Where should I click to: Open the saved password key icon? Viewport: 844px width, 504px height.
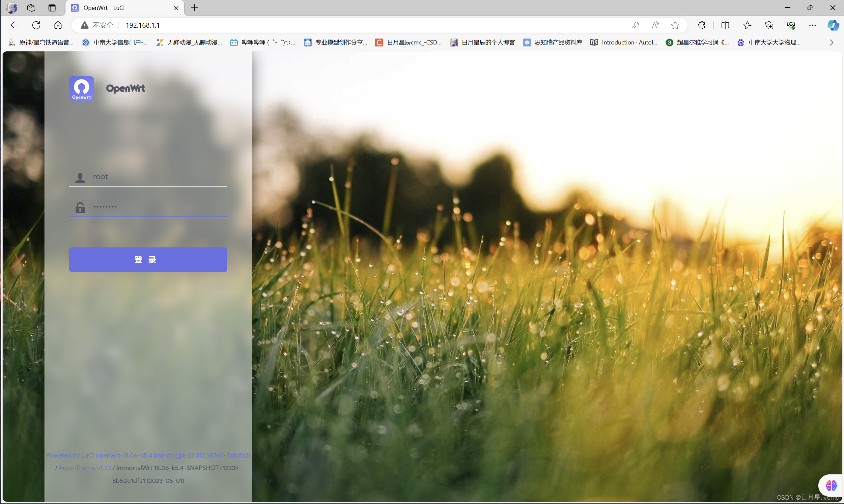click(635, 25)
